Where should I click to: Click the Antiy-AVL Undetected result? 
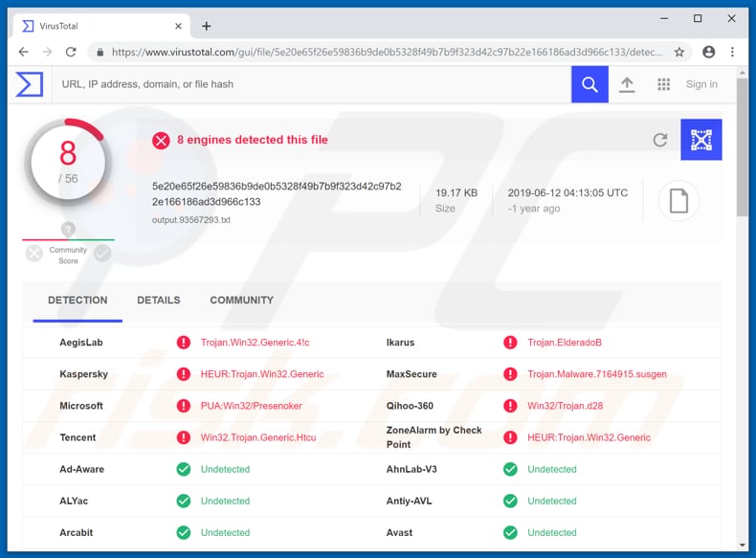tap(552, 502)
